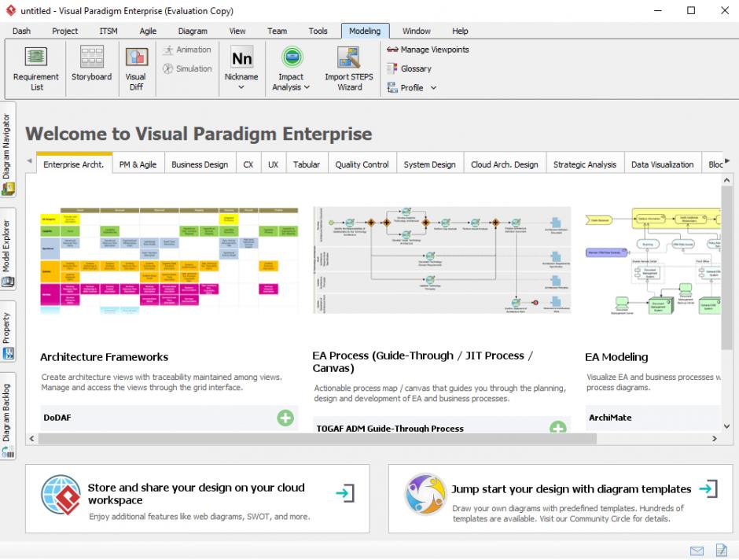Click the horizontal scrollbar under the gallery
This screenshot has width=739, height=560.
(x=314, y=438)
